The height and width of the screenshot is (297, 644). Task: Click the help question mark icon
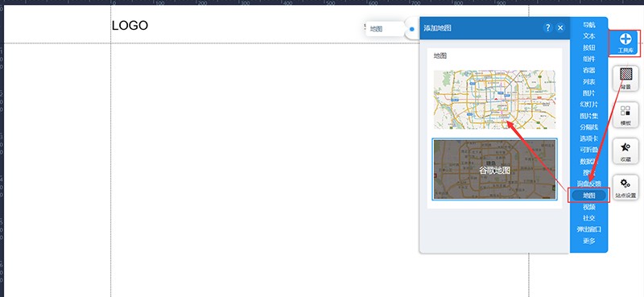(x=547, y=28)
